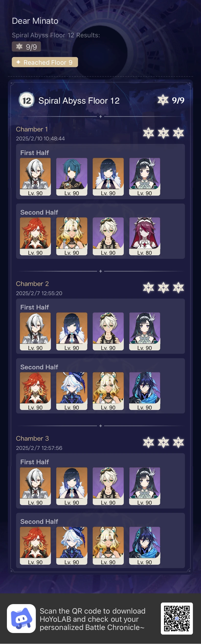Image resolution: width=201 pixels, height=644 pixels.
Task: Click the star icon beside header 9/9 score
Action: tap(163, 100)
